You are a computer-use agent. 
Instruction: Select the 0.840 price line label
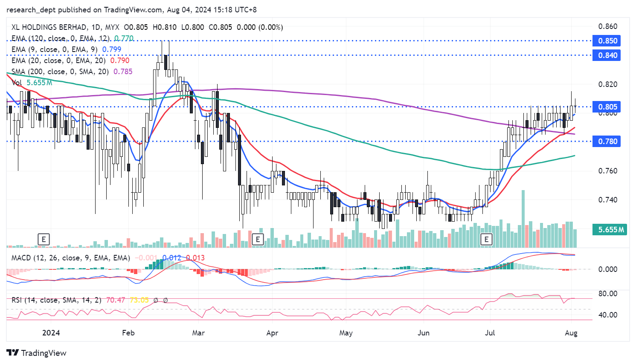click(607, 55)
